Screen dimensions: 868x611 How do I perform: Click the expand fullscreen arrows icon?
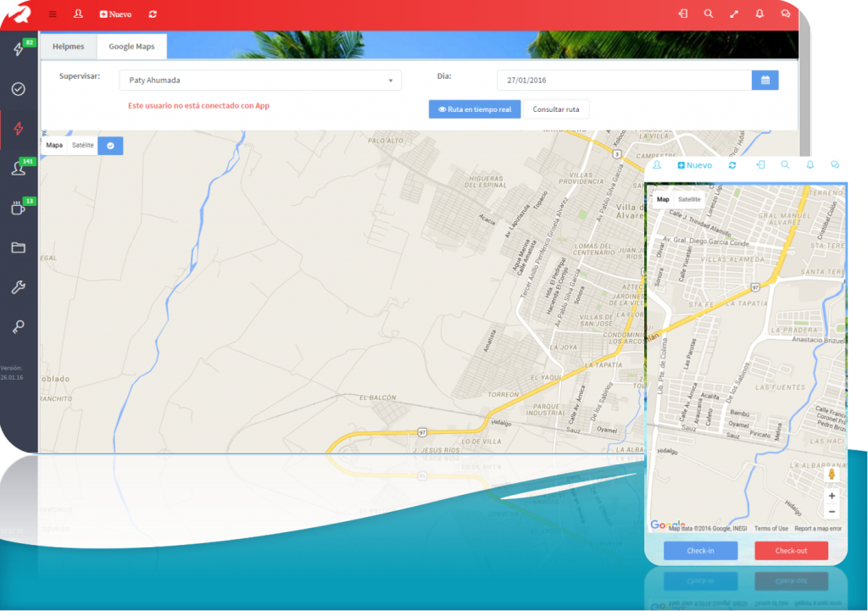point(734,14)
